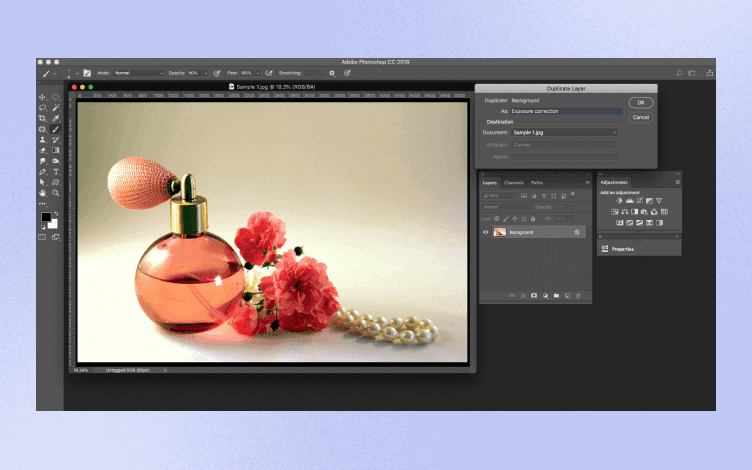
Task: Open the Document dropdown showing Sample 1.jpg
Action: tap(564, 132)
